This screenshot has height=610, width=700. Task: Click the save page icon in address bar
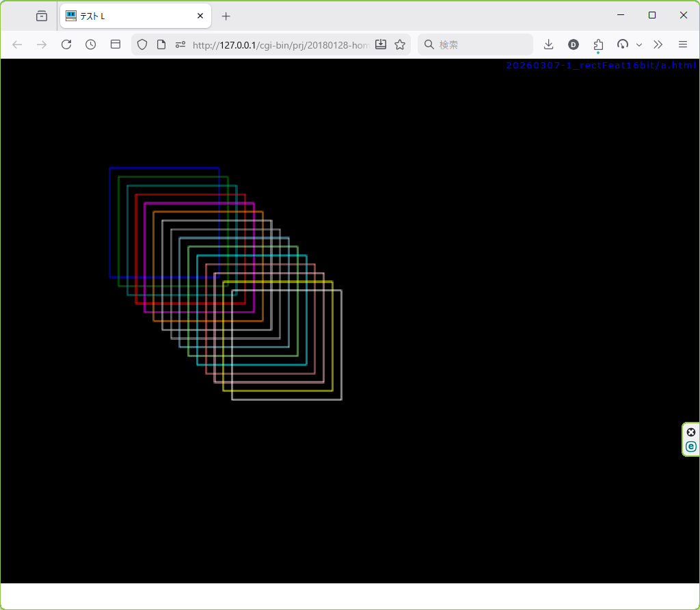tap(381, 44)
